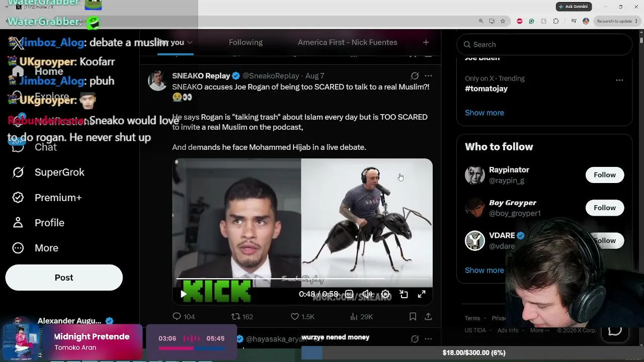The height and width of the screenshot is (362, 644).
Task: Open more options for #tomatojay trend
Action: (619, 80)
